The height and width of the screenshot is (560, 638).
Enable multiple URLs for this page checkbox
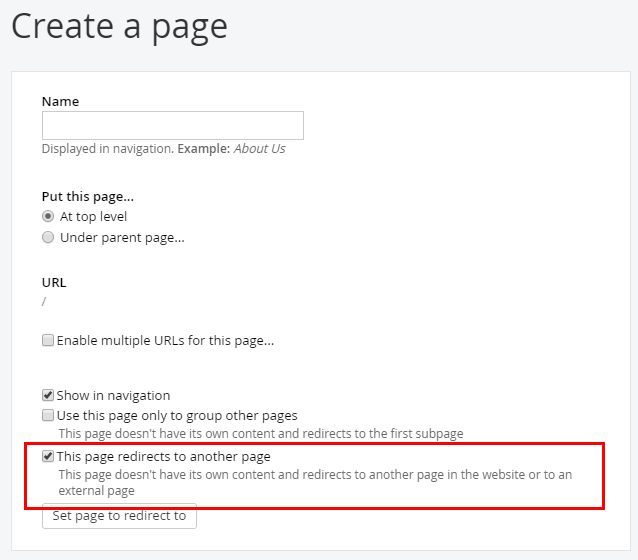(48, 340)
